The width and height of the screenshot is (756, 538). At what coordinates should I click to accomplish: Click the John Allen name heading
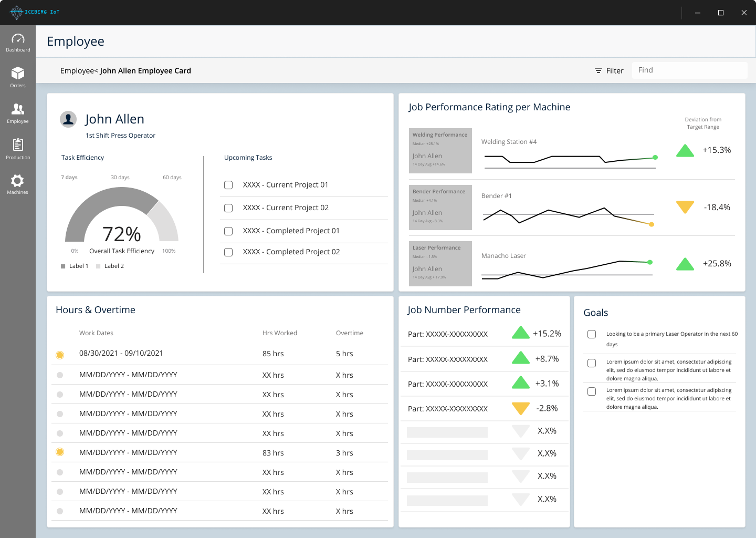pyautogui.click(x=114, y=119)
